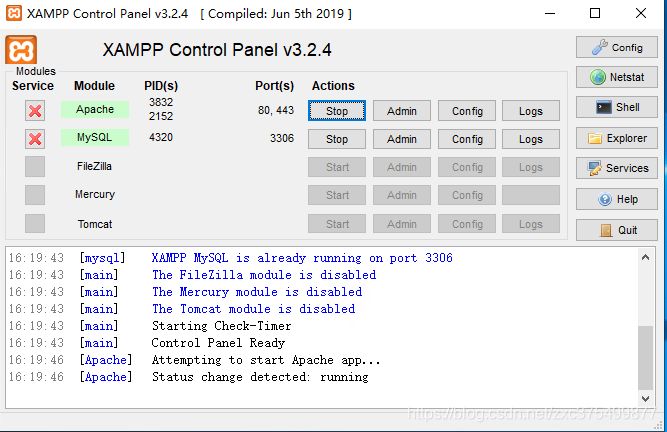Open Netstat with the globe icon
The width and height of the screenshot is (667, 432).
pyautogui.click(x=617, y=77)
